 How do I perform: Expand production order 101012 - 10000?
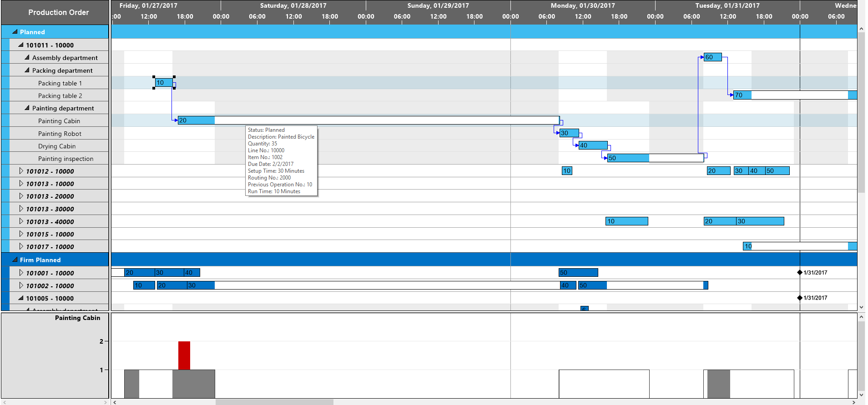click(21, 171)
